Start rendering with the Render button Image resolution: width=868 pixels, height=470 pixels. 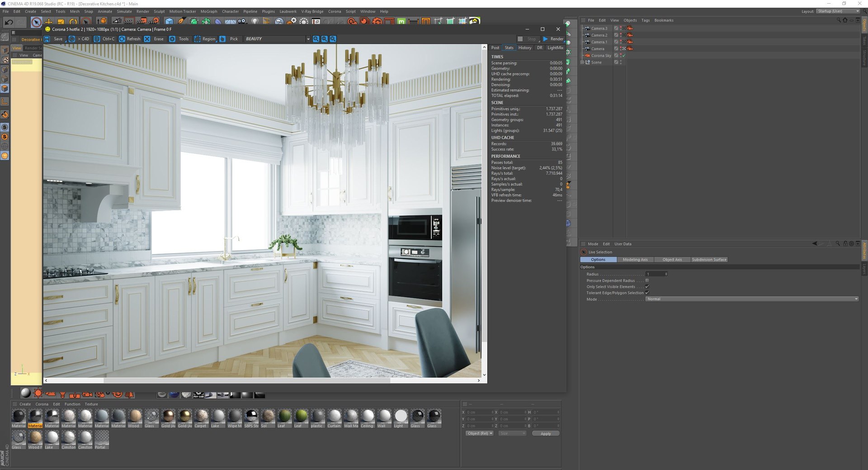pos(553,39)
